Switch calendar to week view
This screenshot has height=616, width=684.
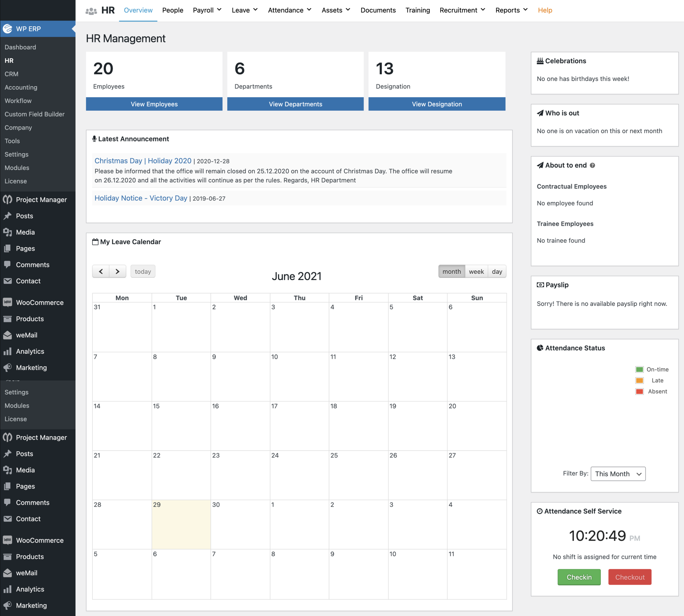tap(476, 271)
